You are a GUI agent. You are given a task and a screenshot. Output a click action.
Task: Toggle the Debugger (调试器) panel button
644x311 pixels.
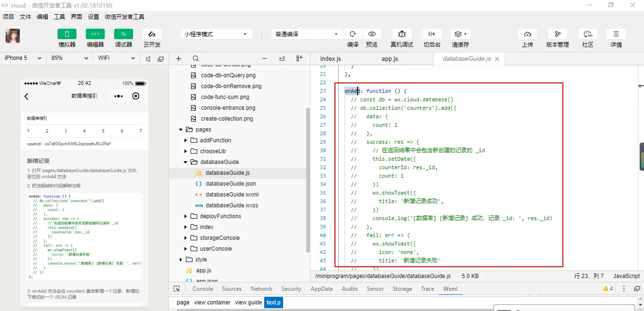point(124,34)
